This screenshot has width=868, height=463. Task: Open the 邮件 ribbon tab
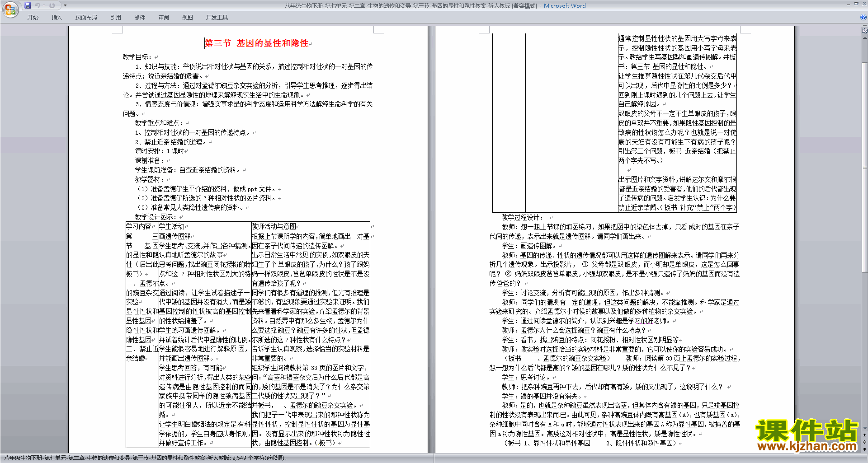pyautogui.click(x=140, y=18)
